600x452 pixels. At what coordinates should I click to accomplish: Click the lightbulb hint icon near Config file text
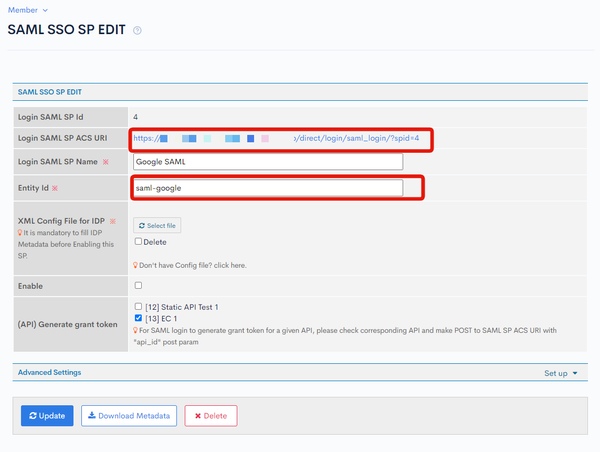pyautogui.click(x=135, y=265)
